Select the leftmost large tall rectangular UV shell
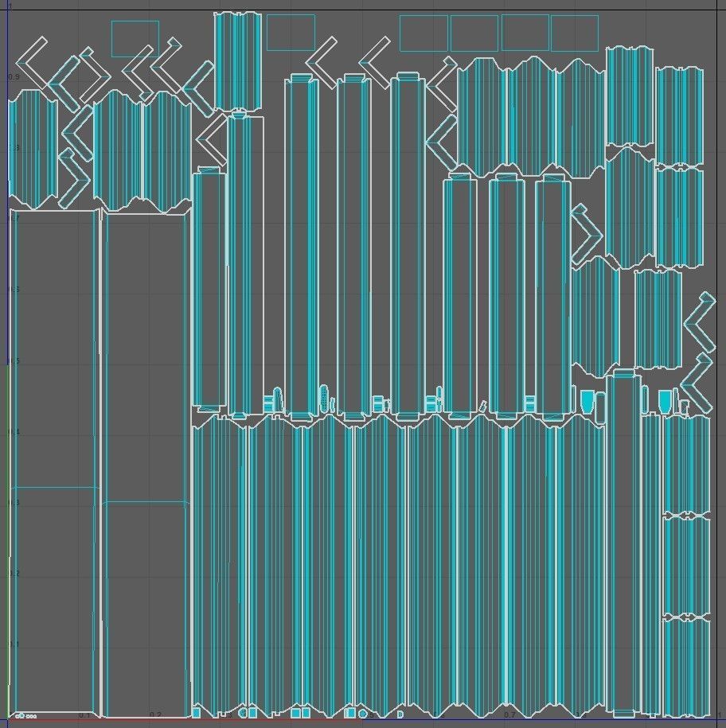726x728 pixels. coord(55,464)
